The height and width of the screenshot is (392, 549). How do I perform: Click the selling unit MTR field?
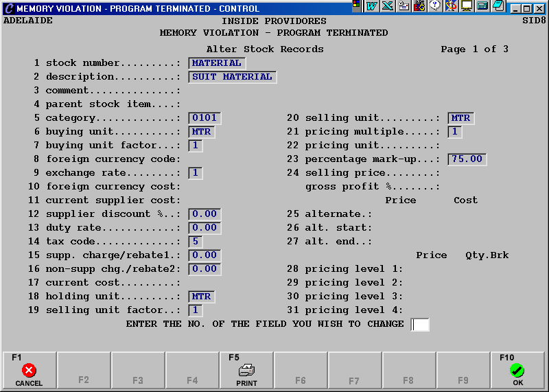pos(460,118)
